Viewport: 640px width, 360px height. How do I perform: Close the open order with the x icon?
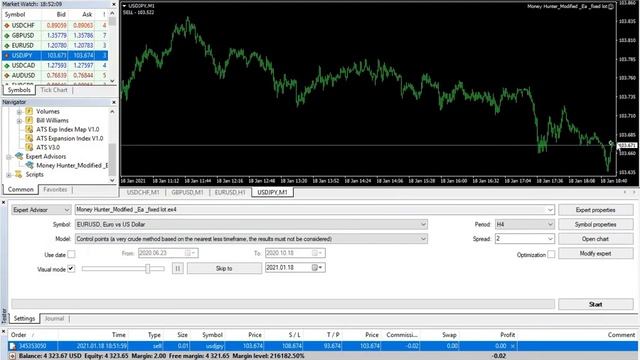click(513, 346)
